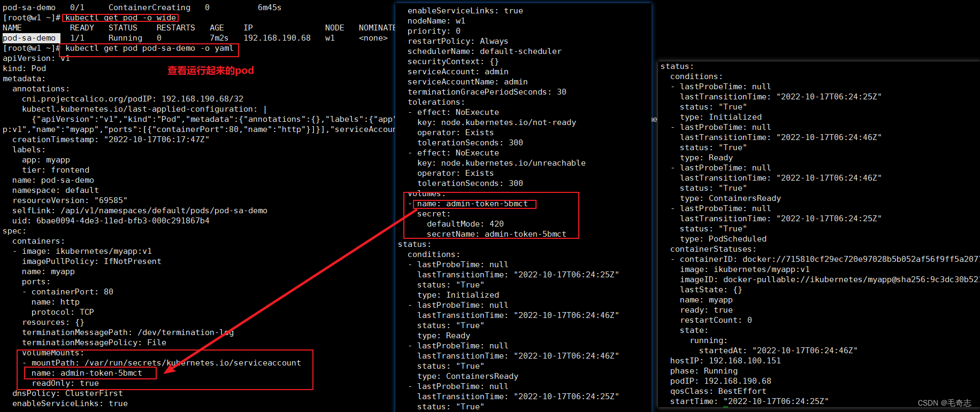The image size is (980, 412).
Task: Click the 'defaultMode: 420' line
Action: [465, 224]
